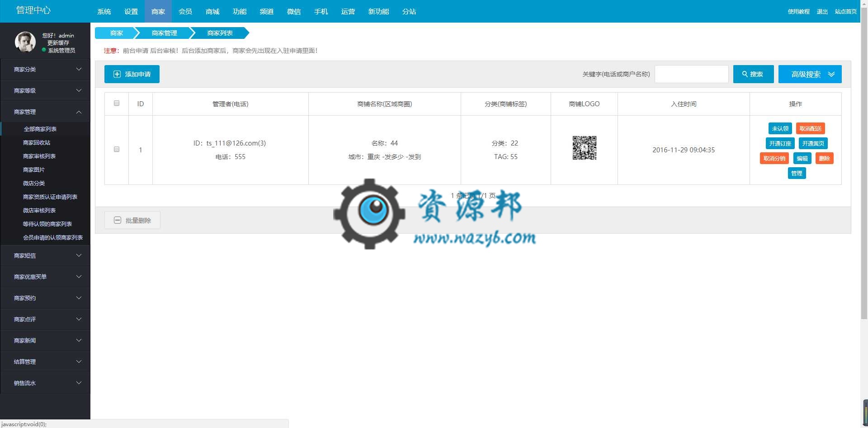This screenshot has width=868, height=428.
Task: Go to 站点首页 link
Action: pos(845,12)
